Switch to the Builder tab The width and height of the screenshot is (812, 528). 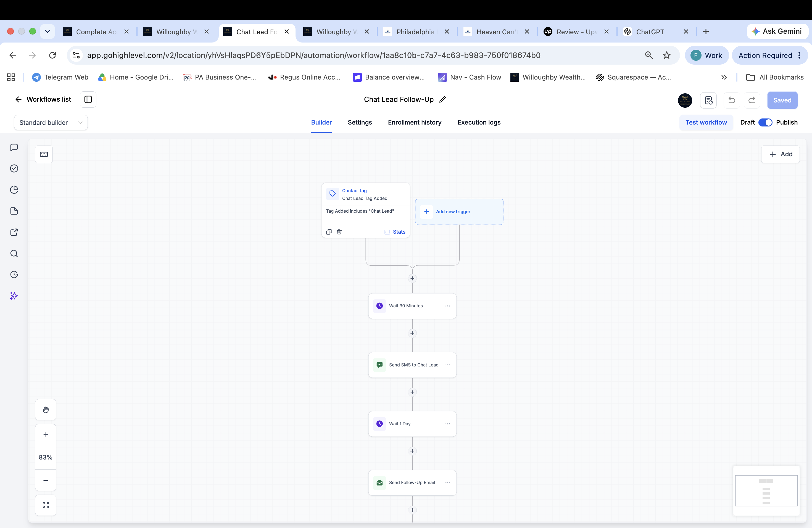[321, 122]
